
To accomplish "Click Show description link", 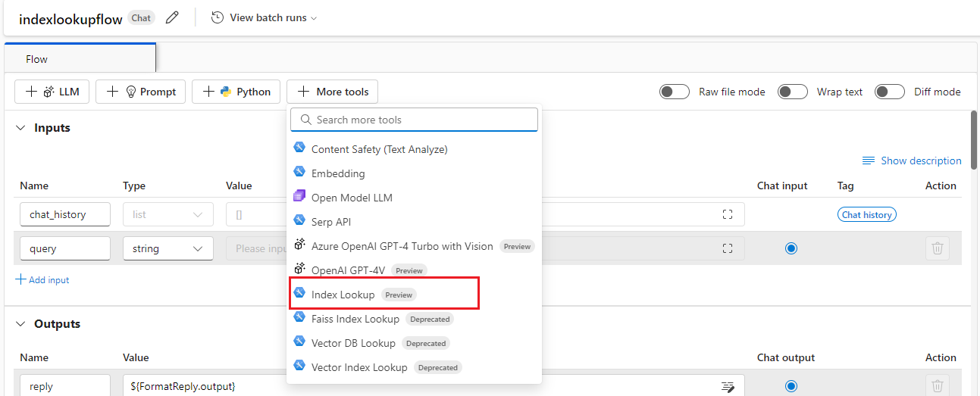I will 912,161.
